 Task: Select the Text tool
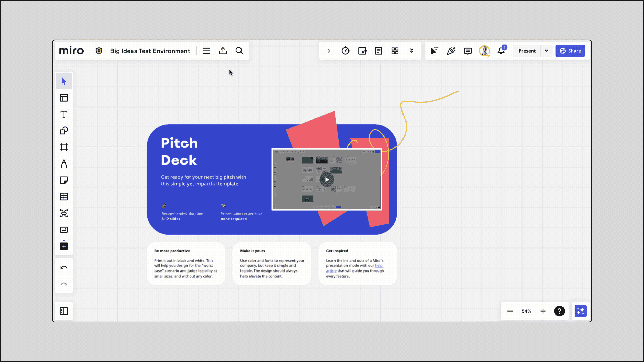pos(64,114)
